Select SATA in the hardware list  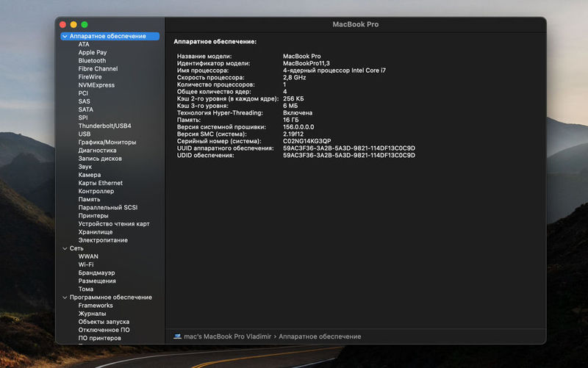85,109
